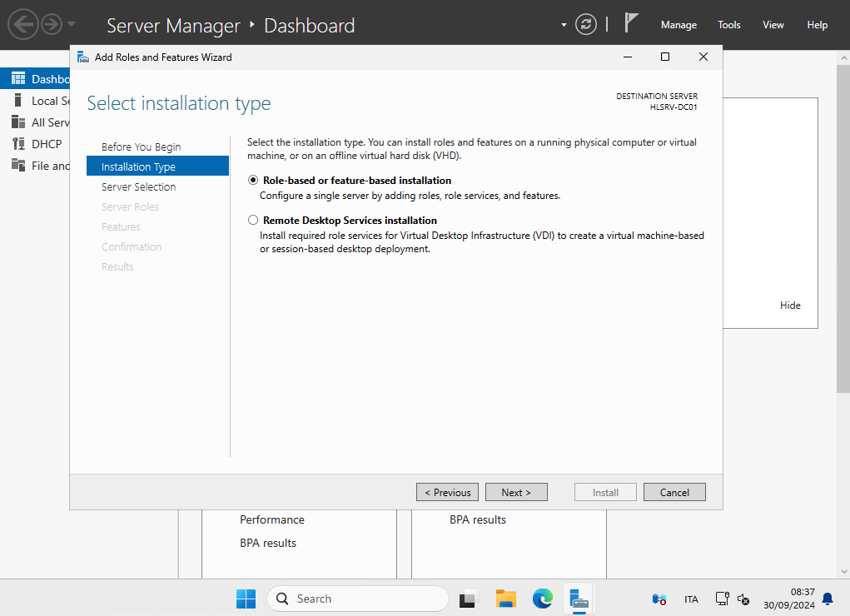Open File Explorer from the taskbar
850x616 pixels.
point(506,599)
